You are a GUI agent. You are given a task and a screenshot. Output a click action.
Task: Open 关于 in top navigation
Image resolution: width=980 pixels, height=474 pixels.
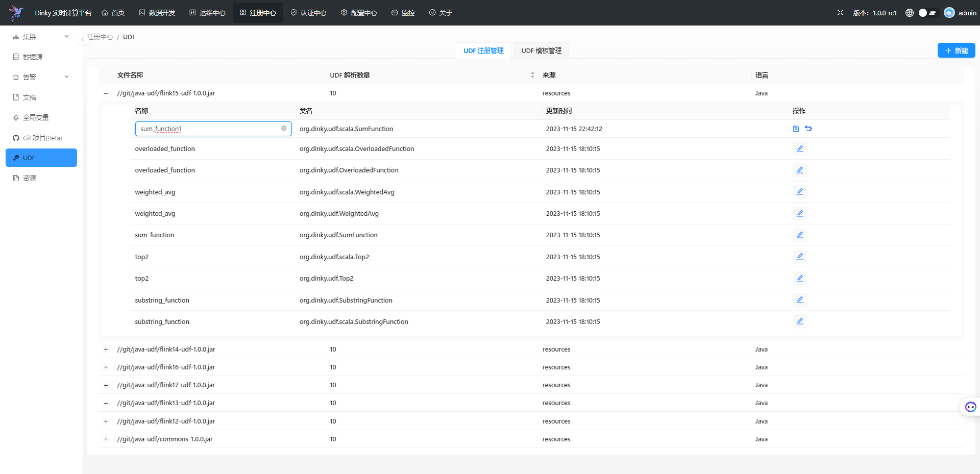tap(440, 13)
